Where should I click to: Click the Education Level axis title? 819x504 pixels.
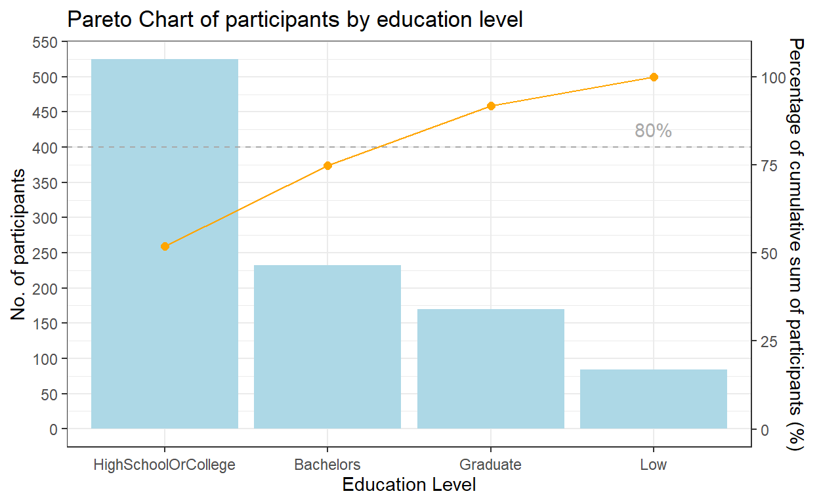coord(409,486)
